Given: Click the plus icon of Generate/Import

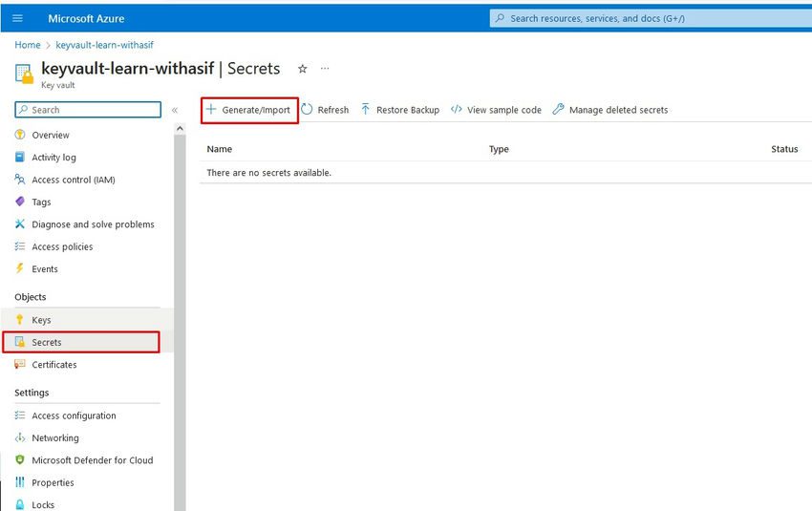Looking at the screenshot, I should [211, 109].
